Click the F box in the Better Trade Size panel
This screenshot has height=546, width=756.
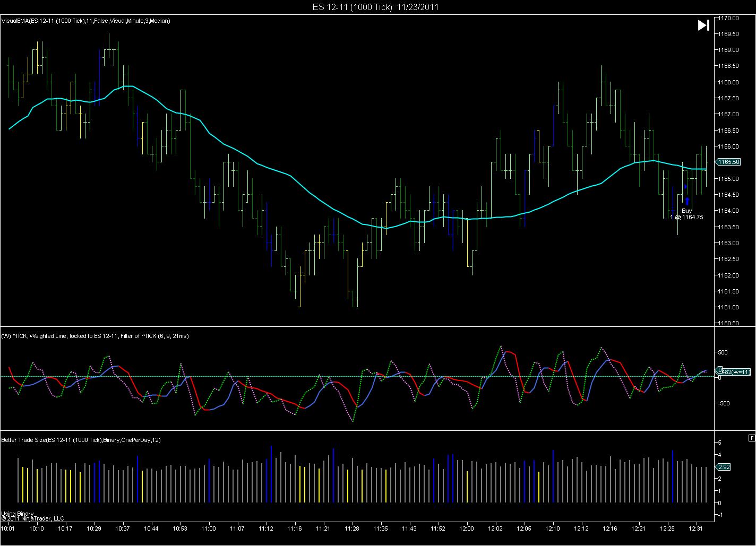[751, 438]
